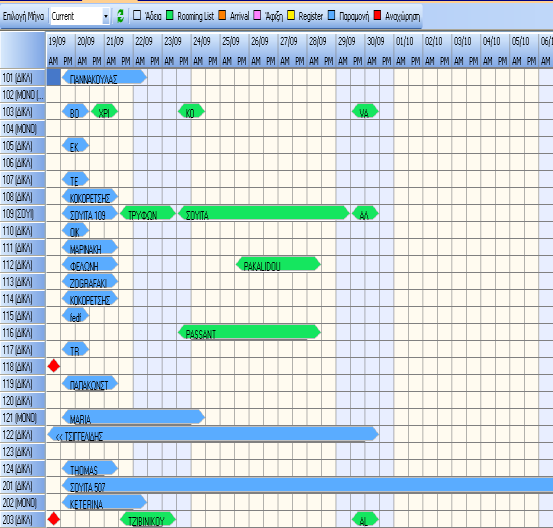Click the 203 (ΔΙΚΛ) room row header
This screenshot has width=553, height=528.
coord(23,519)
